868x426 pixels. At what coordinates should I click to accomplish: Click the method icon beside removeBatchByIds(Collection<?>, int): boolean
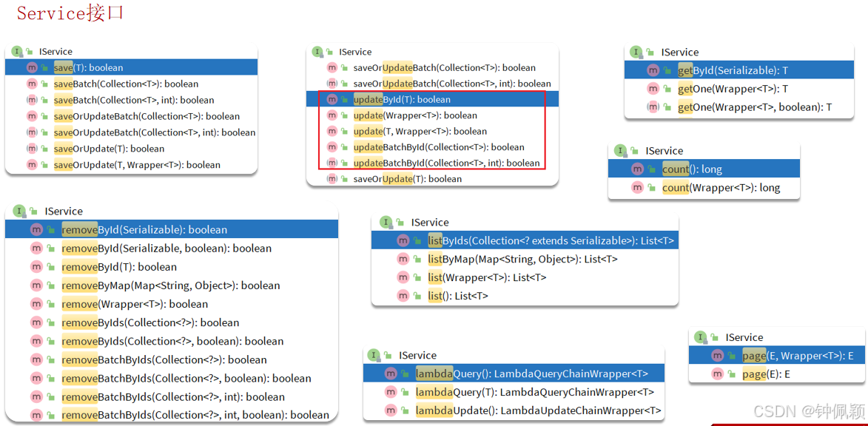click(x=36, y=396)
